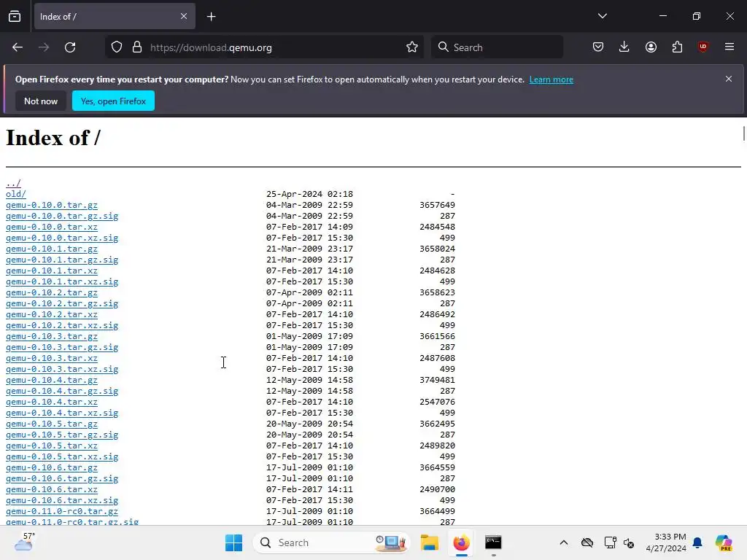Screen dimensions: 747x560
Task: Open the tracking protection shield icon
Action: pyautogui.click(x=117, y=47)
